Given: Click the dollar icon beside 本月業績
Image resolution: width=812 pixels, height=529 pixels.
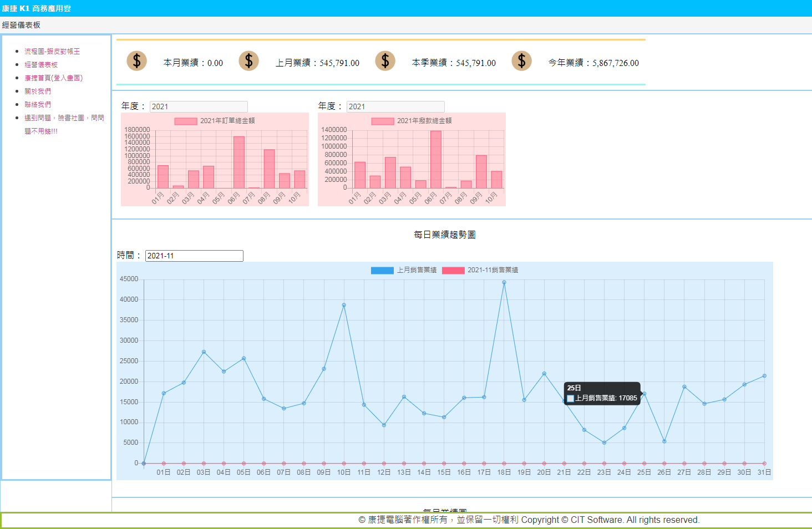Looking at the screenshot, I should click(x=136, y=61).
